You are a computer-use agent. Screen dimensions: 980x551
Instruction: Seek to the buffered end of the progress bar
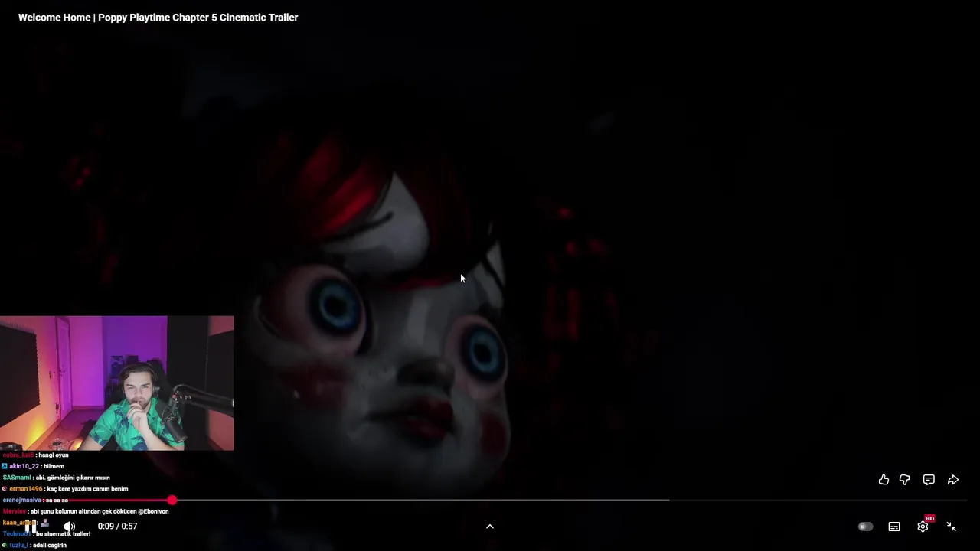[668, 500]
